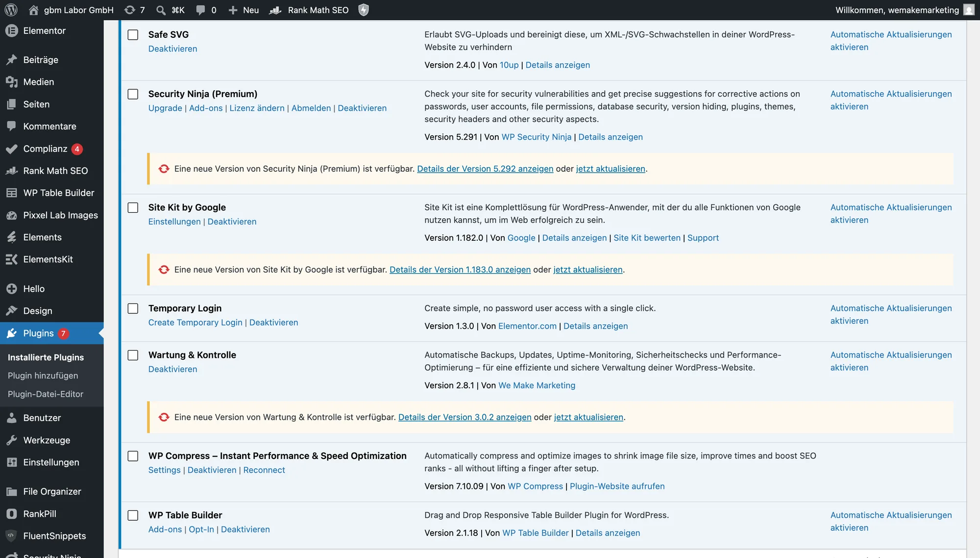Open the We Make Marketing author link
The height and width of the screenshot is (558, 980).
point(537,385)
